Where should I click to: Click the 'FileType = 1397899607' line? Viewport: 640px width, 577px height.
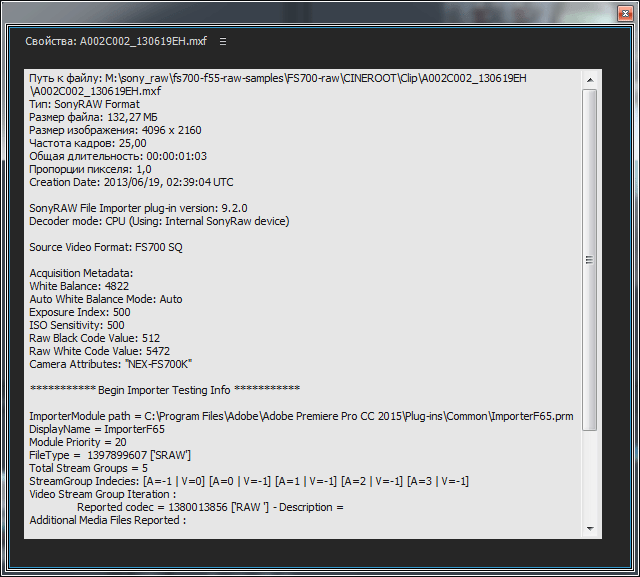[x=110, y=455]
